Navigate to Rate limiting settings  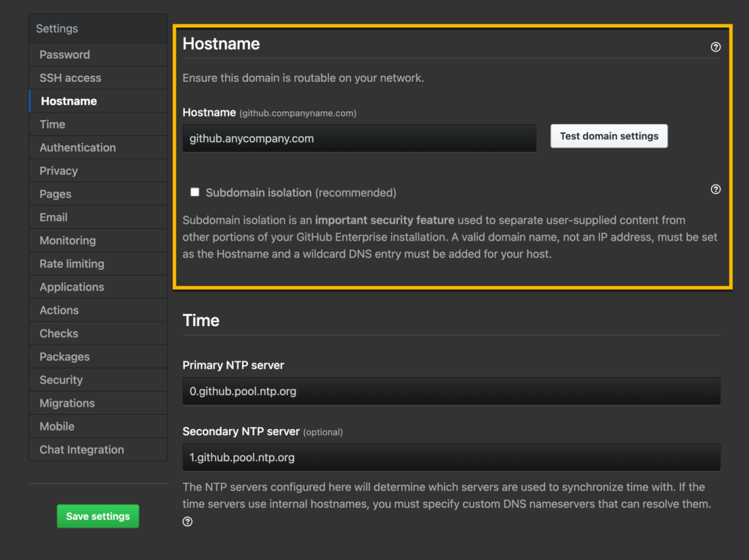click(x=71, y=263)
